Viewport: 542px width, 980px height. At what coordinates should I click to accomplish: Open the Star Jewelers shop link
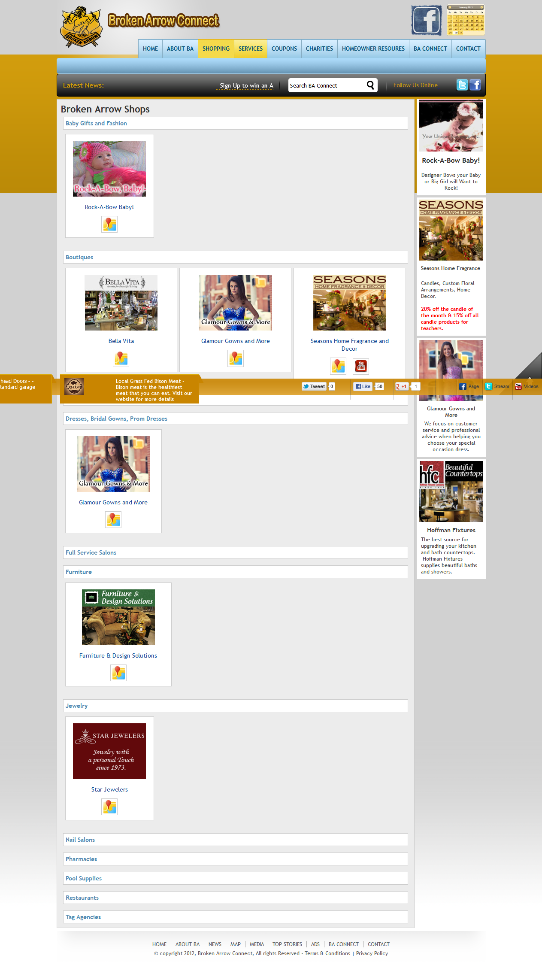(x=109, y=789)
